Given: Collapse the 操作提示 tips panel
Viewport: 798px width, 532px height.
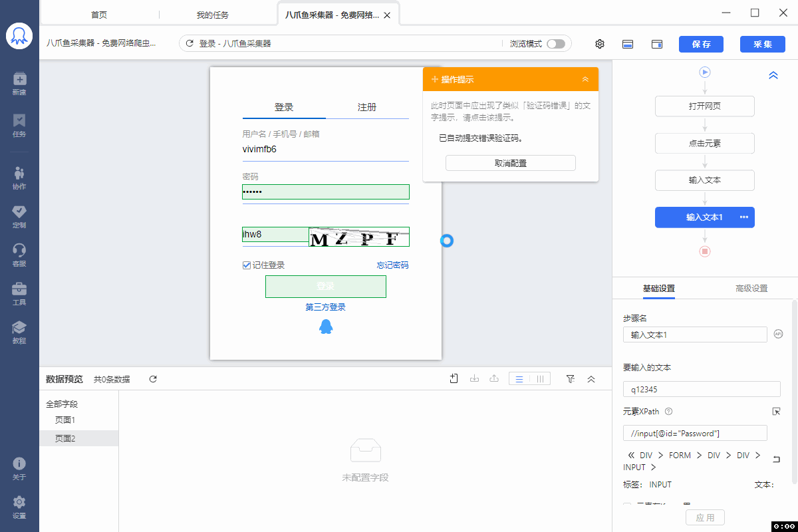Looking at the screenshot, I should (x=585, y=79).
